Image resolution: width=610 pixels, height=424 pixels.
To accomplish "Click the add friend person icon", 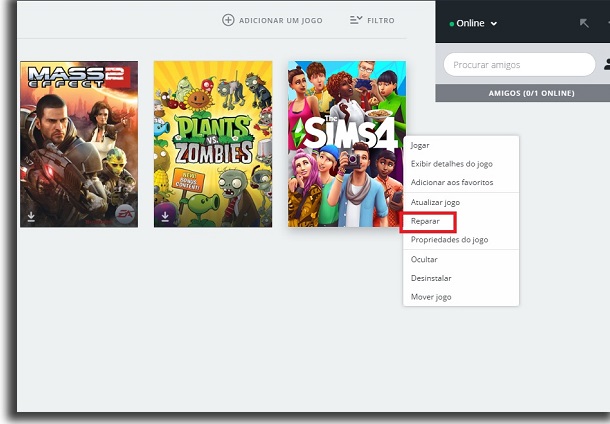I will point(606,65).
